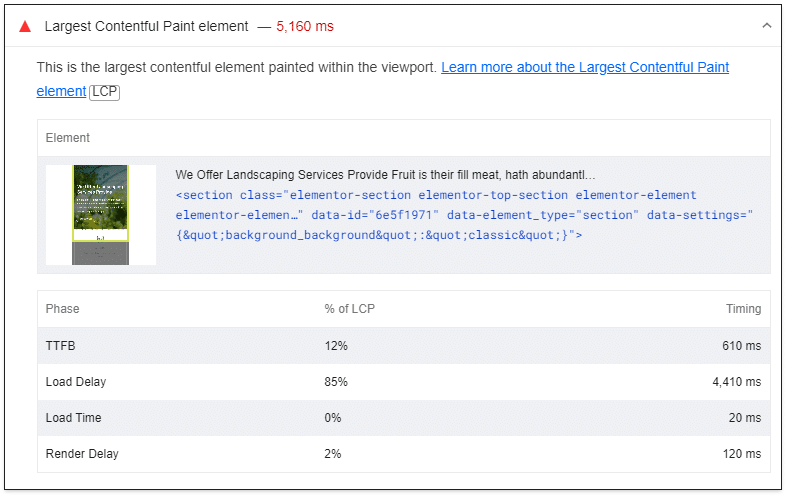Click the 85% Load Delay percentage
Screen dimensions: 787x497
tap(336, 382)
